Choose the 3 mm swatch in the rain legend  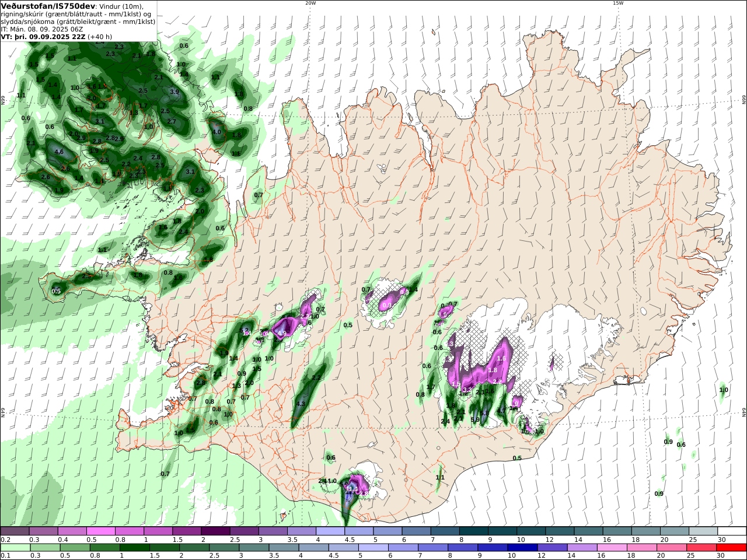pyautogui.click(x=254, y=548)
